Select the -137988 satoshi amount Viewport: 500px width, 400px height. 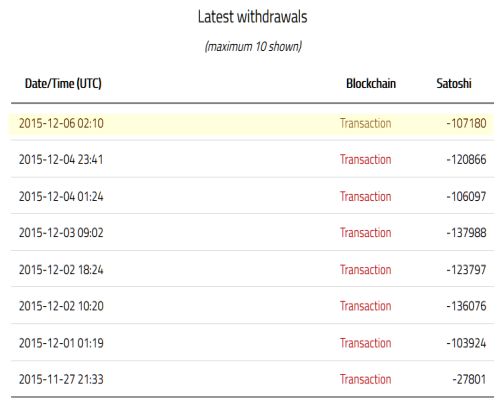(x=466, y=233)
